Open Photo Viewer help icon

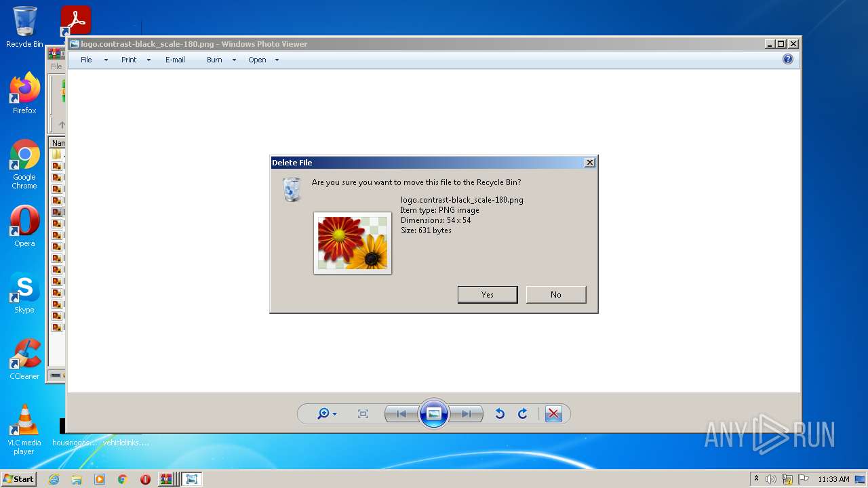coord(788,60)
